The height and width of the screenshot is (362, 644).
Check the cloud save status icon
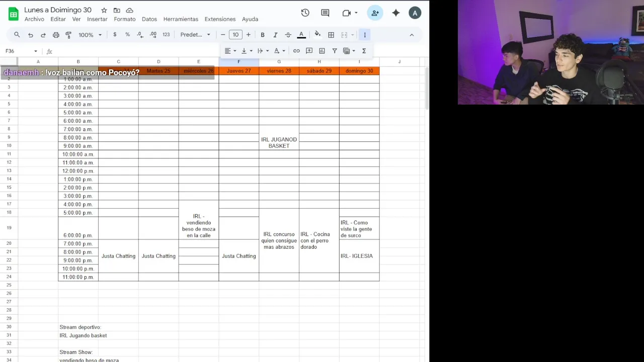click(130, 10)
